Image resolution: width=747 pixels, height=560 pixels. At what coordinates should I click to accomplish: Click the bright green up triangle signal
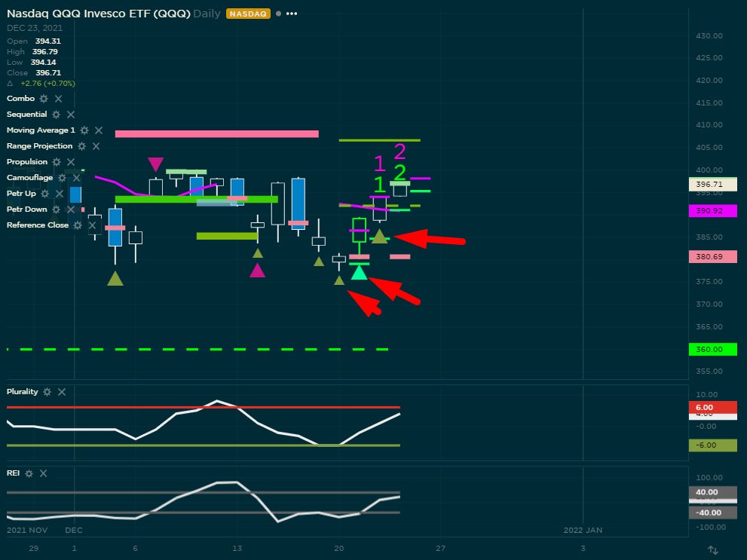coord(360,273)
